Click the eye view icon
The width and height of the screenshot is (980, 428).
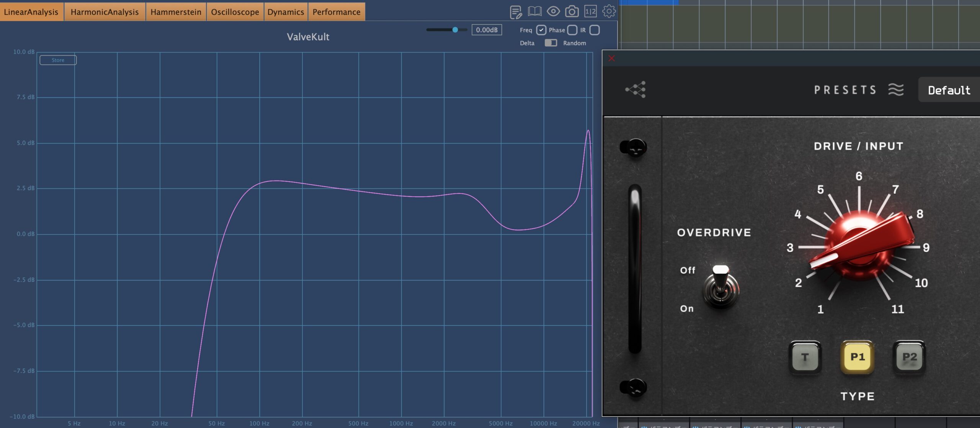coord(553,11)
